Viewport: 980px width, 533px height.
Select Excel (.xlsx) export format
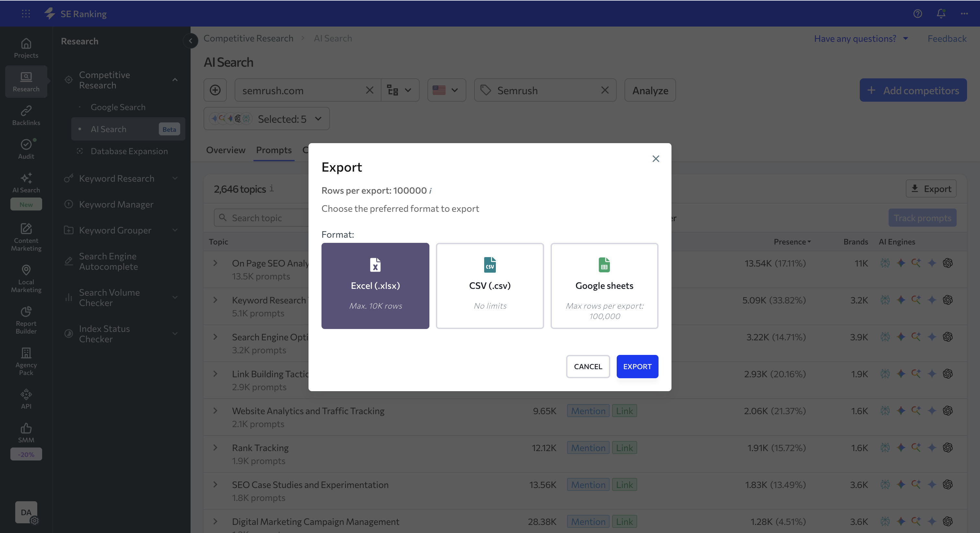tap(375, 286)
